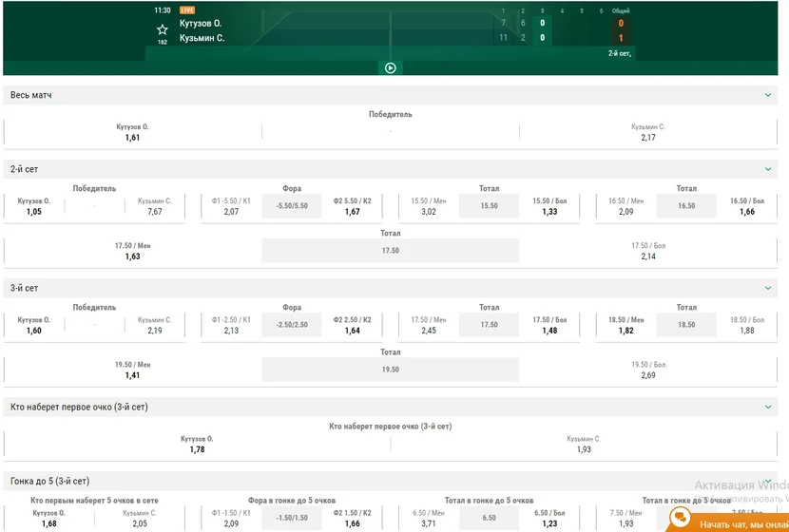Choose 7.50 / Мен race total 1,93
This screenshot has height=532, width=789.
tap(625, 519)
